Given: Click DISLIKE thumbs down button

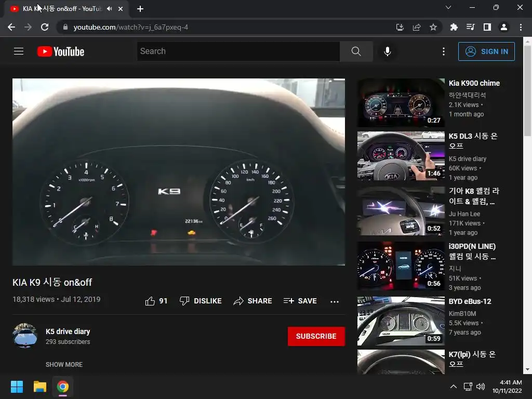Looking at the screenshot, I should pos(201,301).
